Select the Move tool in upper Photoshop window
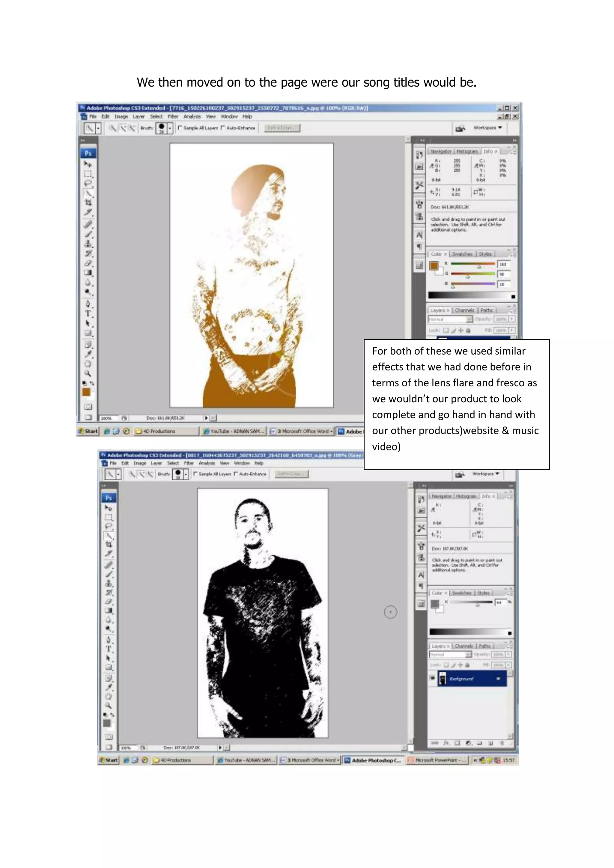This screenshot has width=614, height=868. (x=88, y=165)
